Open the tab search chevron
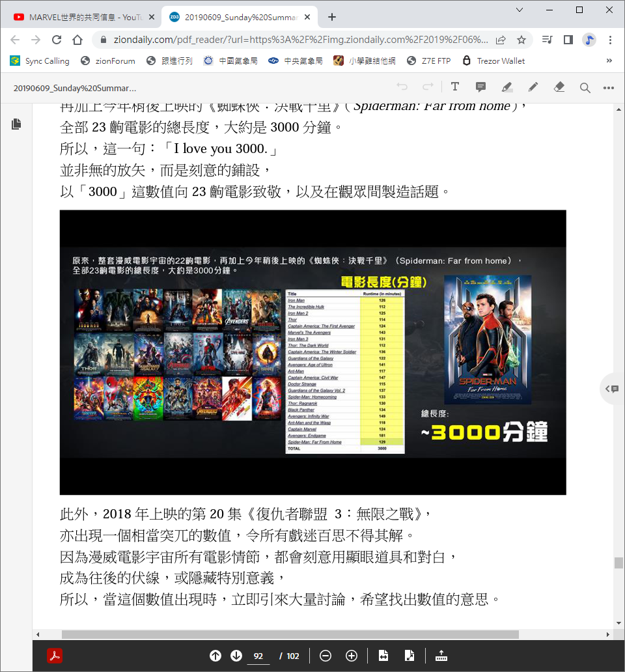Image resolution: width=625 pixels, height=672 pixels. (519, 10)
